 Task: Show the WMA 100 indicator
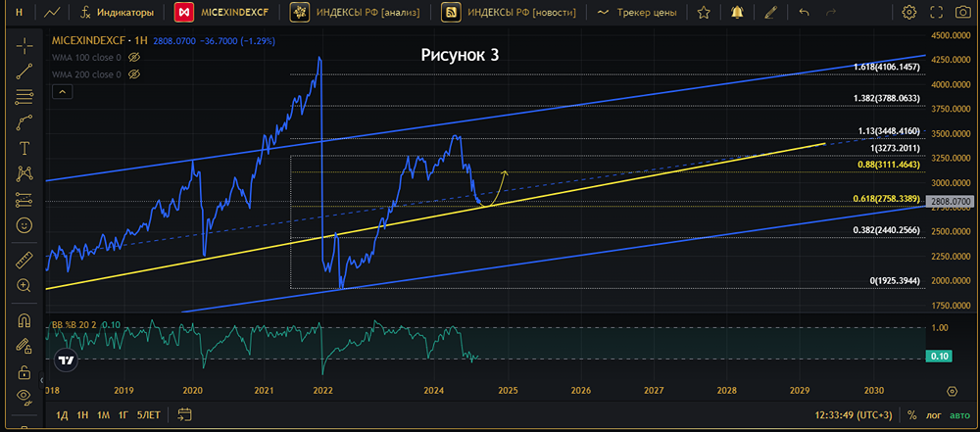(132, 58)
